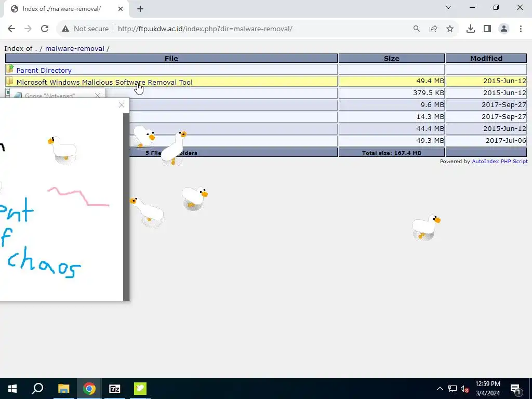Screen dimensions: 532x399
Task: Open the notification center icon
Action: tap(515, 389)
